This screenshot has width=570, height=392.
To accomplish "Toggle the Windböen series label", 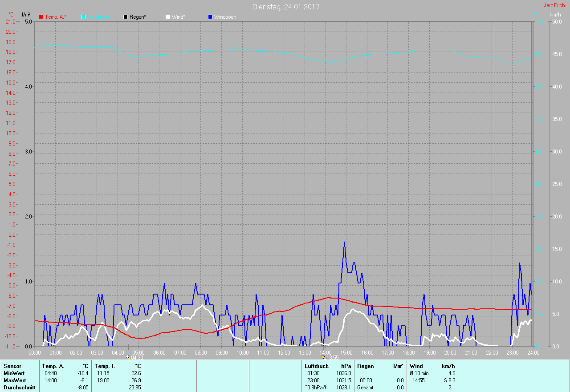I will tap(225, 17).
